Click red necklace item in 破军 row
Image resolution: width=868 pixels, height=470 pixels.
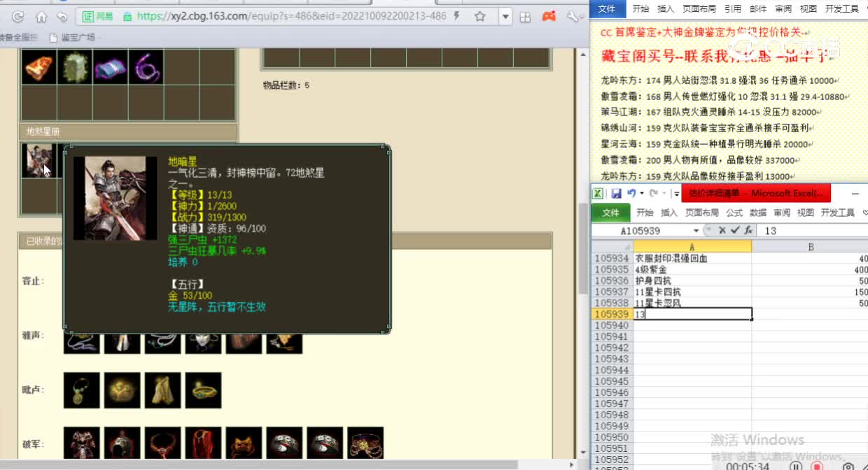coord(162,443)
